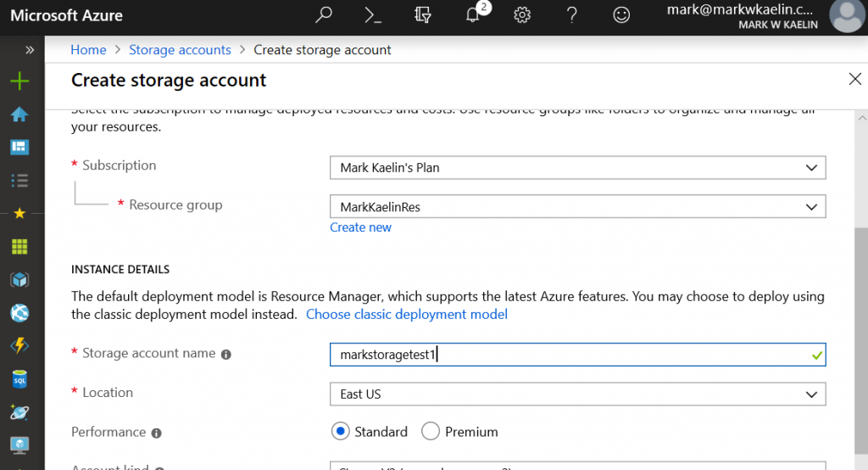Select Premium performance option
The height and width of the screenshot is (470, 868).
click(431, 431)
